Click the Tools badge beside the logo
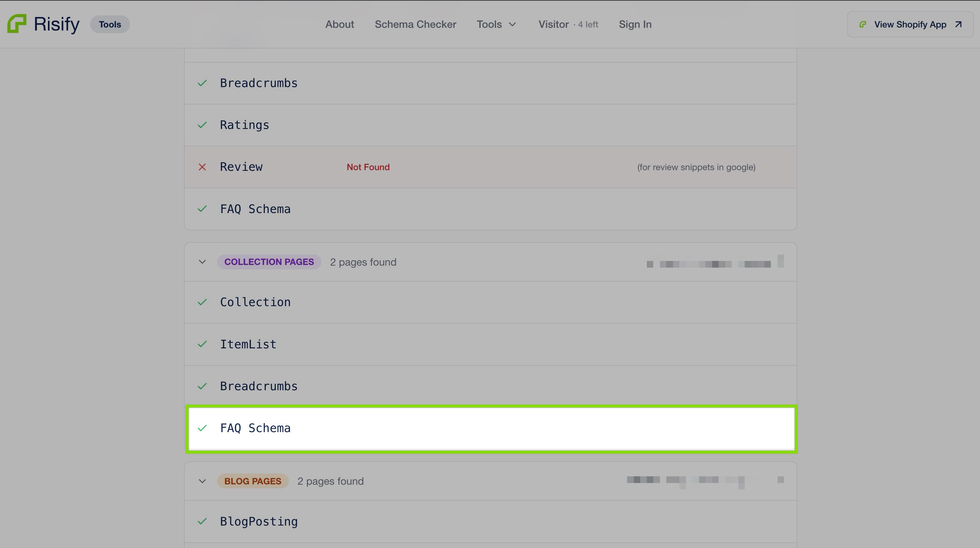The image size is (980, 548). [x=110, y=24]
